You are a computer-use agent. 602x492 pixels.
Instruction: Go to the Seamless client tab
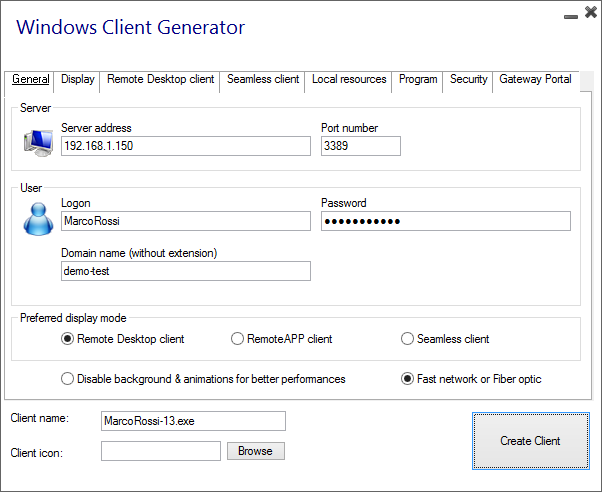click(x=263, y=80)
